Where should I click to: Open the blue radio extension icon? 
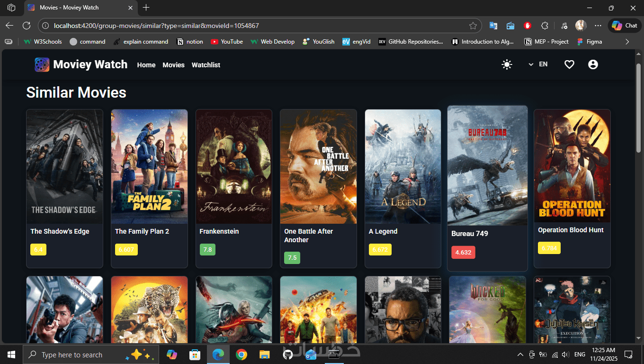pyautogui.click(x=510, y=26)
